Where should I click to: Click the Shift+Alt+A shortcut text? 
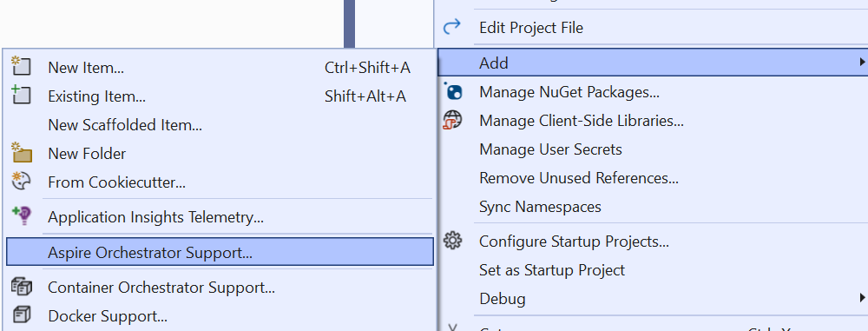pos(365,96)
